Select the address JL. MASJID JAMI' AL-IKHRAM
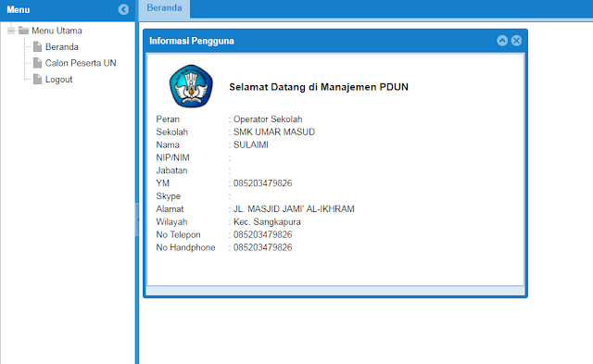The height and width of the screenshot is (364, 593). (294, 209)
